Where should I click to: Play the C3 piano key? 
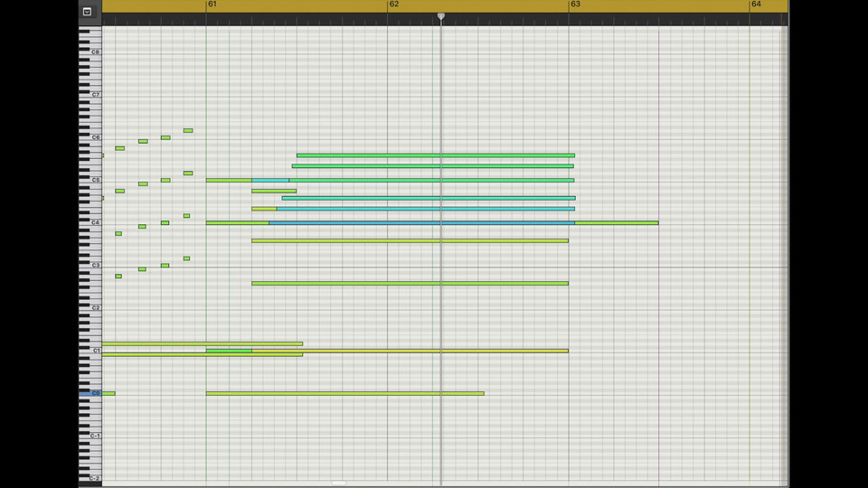(x=90, y=265)
